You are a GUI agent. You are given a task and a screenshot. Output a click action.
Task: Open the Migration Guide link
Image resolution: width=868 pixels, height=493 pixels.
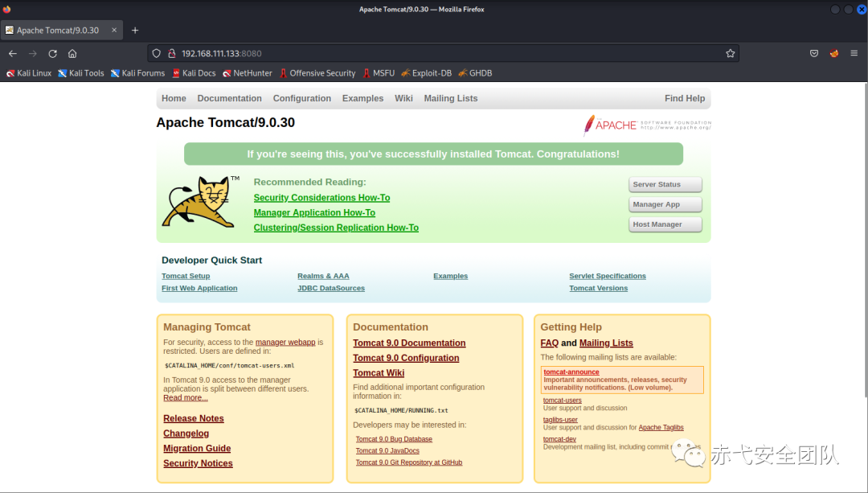click(x=197, y=449)
